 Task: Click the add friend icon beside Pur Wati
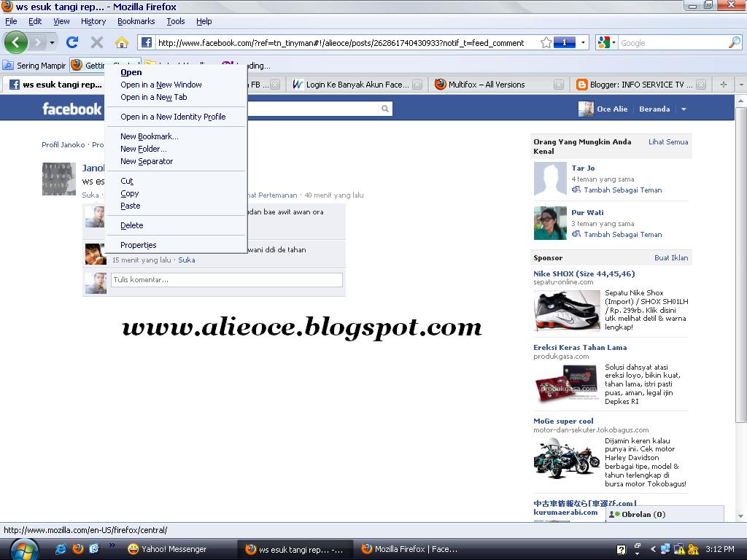[576, 234]
